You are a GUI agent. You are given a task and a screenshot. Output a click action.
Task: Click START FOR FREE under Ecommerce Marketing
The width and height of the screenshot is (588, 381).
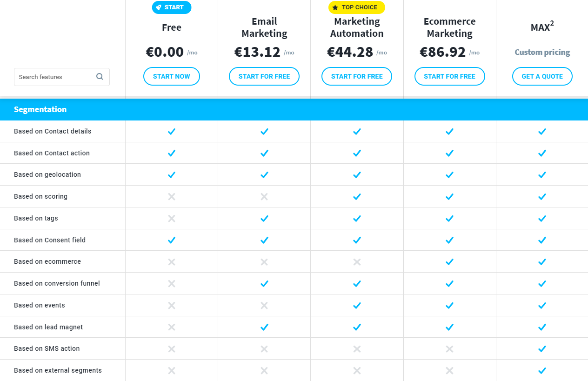tap(449, 76)
